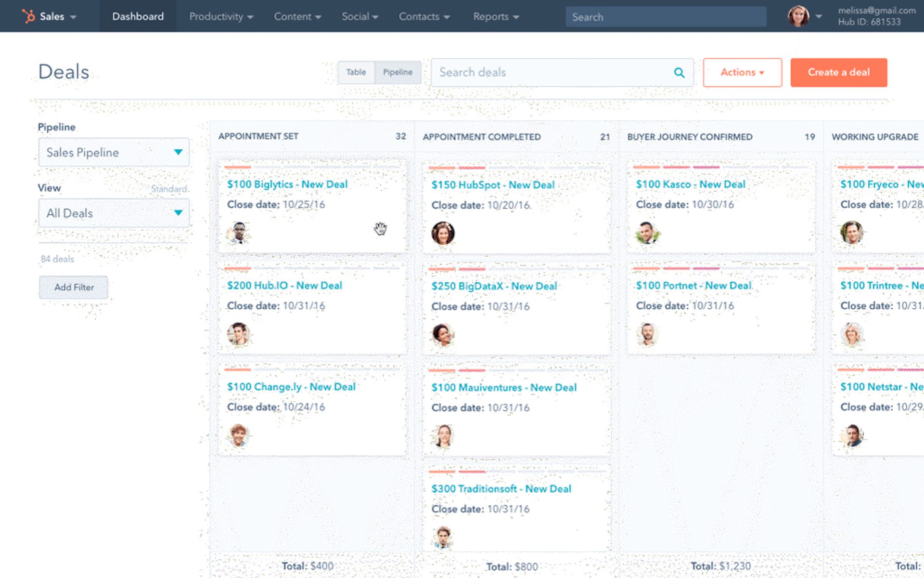Click the user profile avatar in top bar
Screen dimensions: 924x578
[798, 16]
